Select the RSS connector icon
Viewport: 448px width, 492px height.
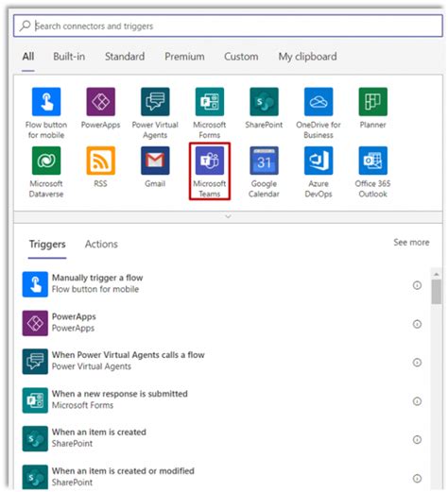tap(101, 161)
